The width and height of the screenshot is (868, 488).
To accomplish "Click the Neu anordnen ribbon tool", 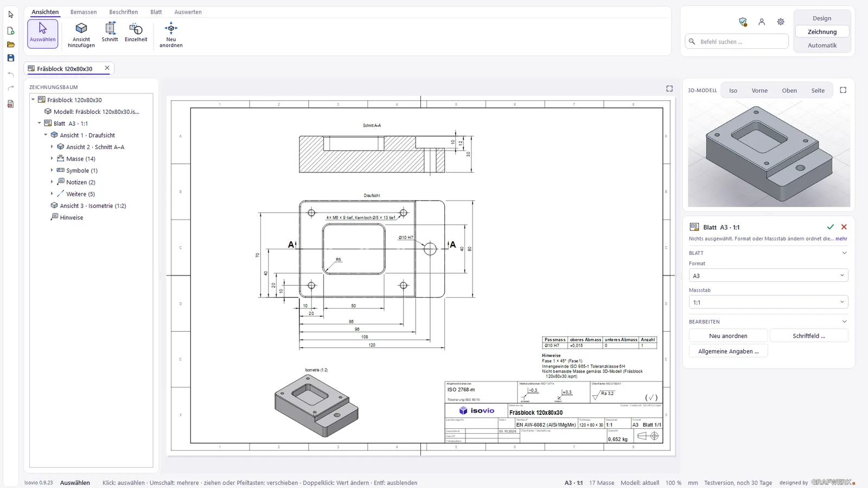I will click(171, 35).
